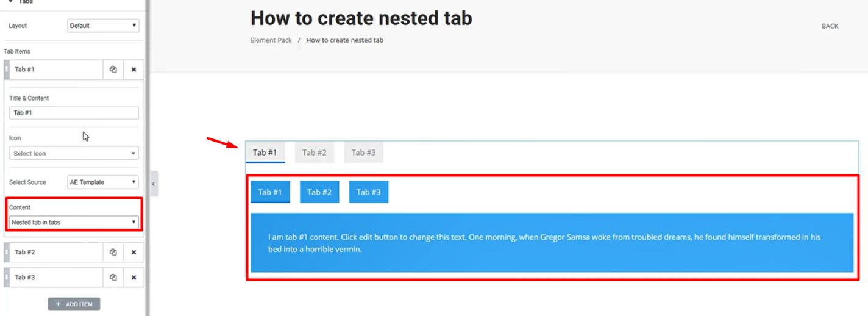Screen dimensions: 868x316
Task: Open the Select Source dropdown
Action: pos(103,182)
